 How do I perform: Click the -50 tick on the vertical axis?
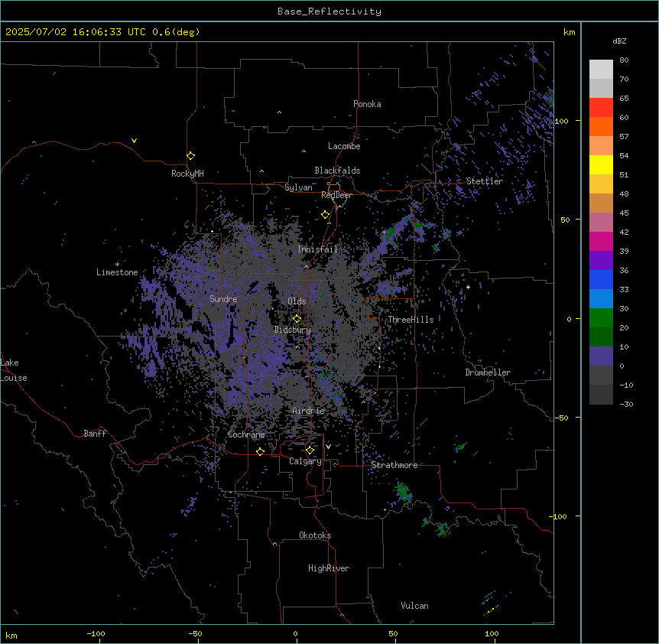tap(561, 418)
